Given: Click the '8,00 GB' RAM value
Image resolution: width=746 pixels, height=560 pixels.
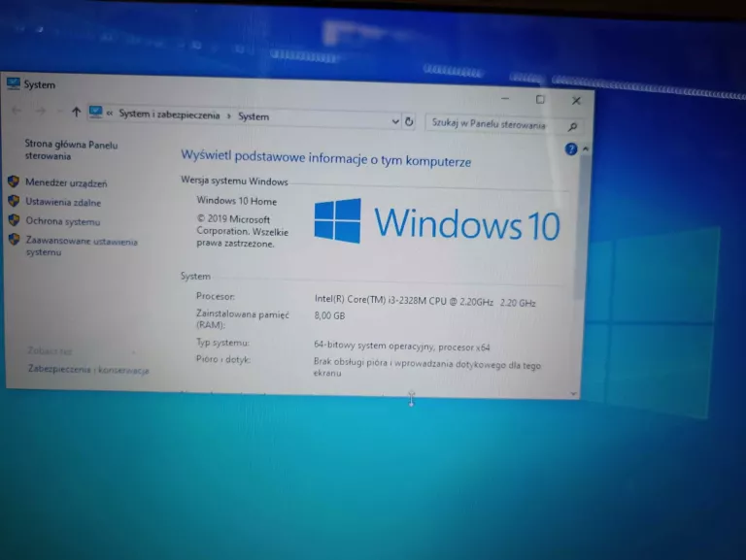Looking at the screenshot, I should 329,315.
